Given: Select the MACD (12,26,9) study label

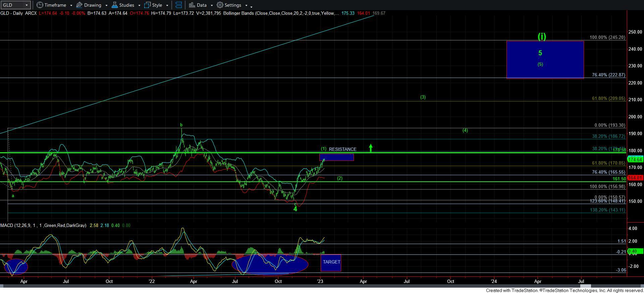Looking at the screenshot, I should coord(43,226).
